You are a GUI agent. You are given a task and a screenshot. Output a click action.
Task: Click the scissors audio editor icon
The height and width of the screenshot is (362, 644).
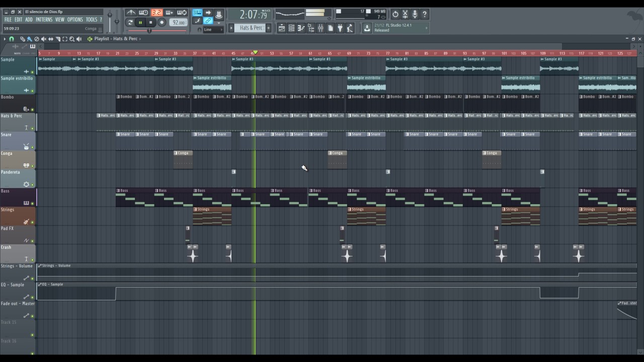405,14
